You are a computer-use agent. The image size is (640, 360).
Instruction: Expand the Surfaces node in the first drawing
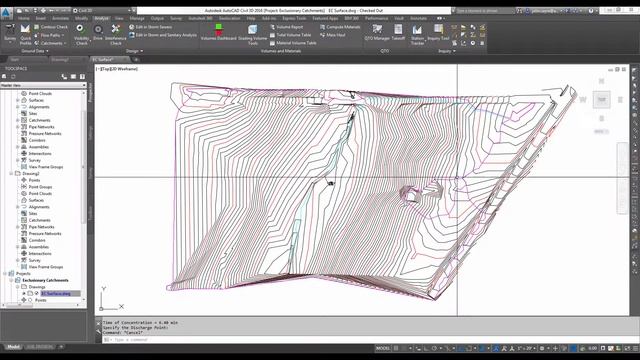point(18,100)
